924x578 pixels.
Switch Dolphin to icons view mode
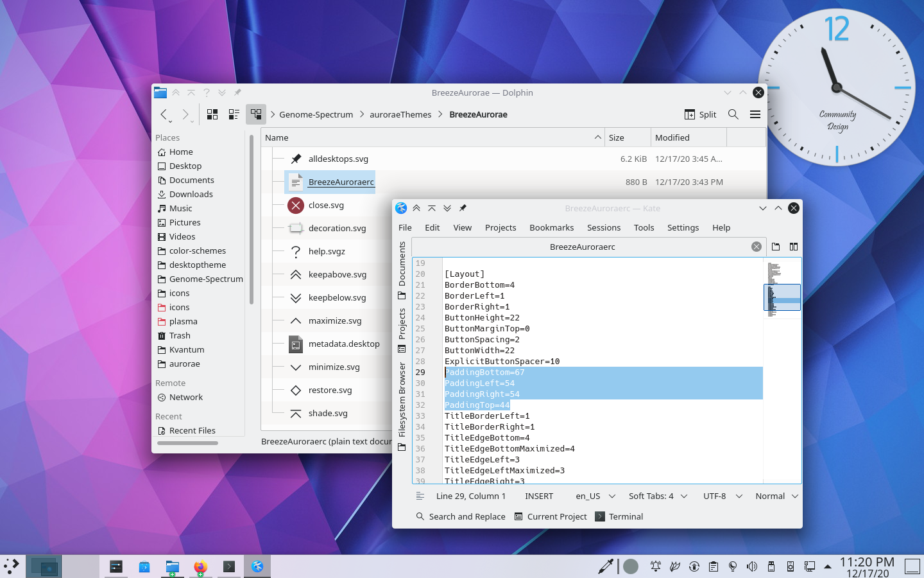212,114
